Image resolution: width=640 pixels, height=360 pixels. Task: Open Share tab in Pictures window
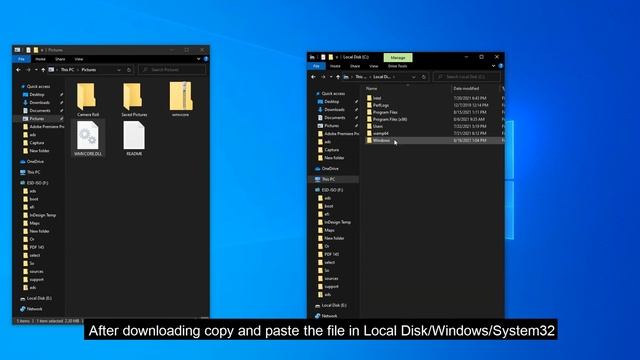coord(60,59)
